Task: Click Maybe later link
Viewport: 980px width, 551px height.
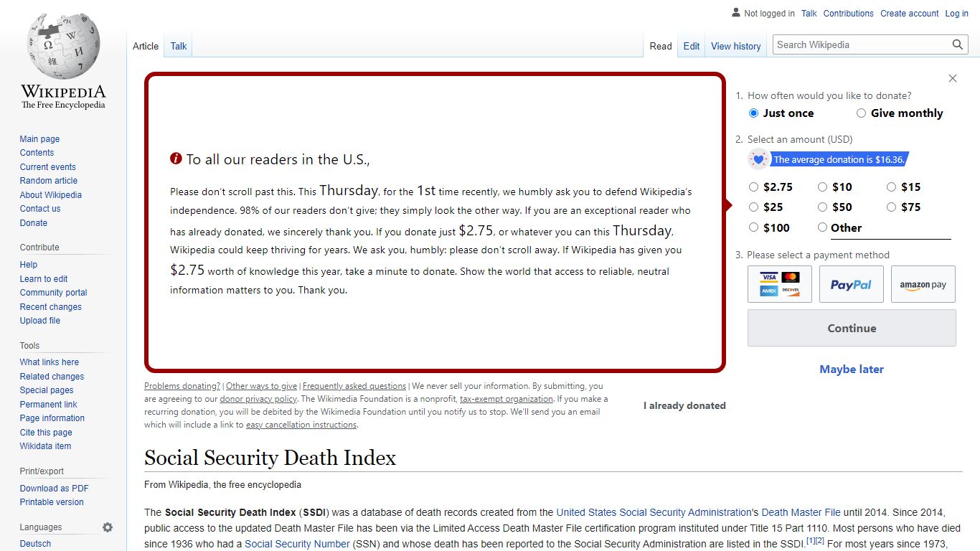Action: click(x=852, y=369)
